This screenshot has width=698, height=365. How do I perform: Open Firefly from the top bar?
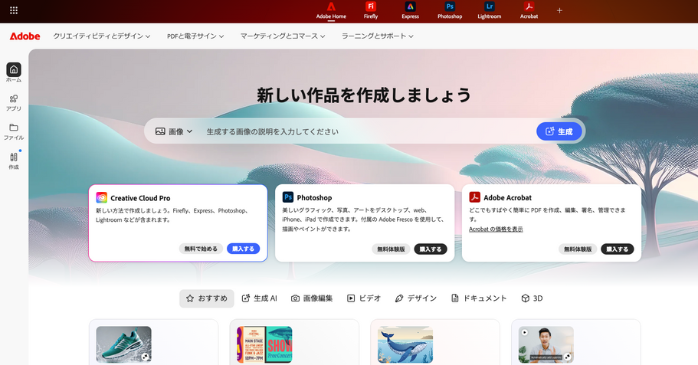370,11
